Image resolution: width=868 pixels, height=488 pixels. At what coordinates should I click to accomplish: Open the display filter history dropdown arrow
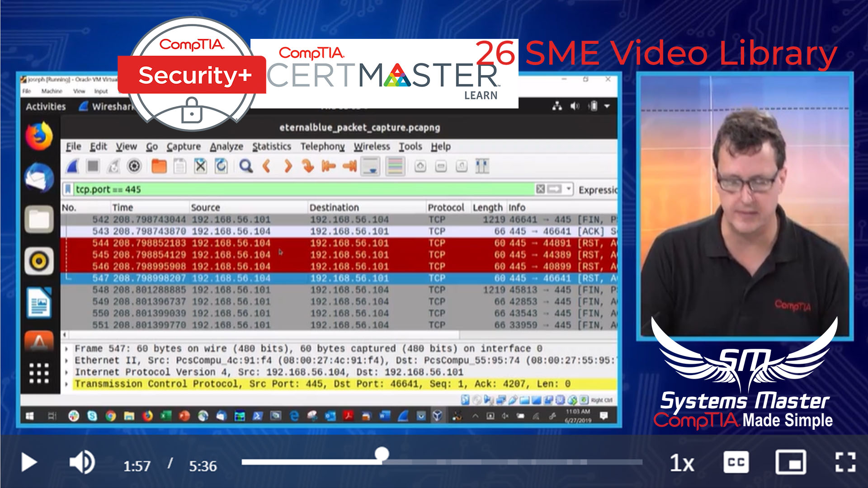pyautogui.click(x=569, y=189)
